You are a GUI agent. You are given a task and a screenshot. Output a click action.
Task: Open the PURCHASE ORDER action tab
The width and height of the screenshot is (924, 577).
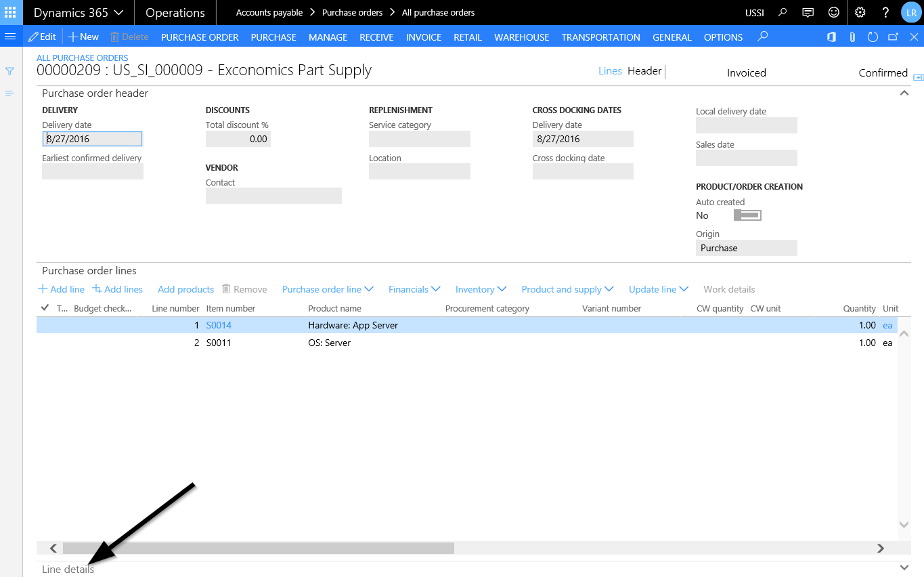tap(200, 37)
